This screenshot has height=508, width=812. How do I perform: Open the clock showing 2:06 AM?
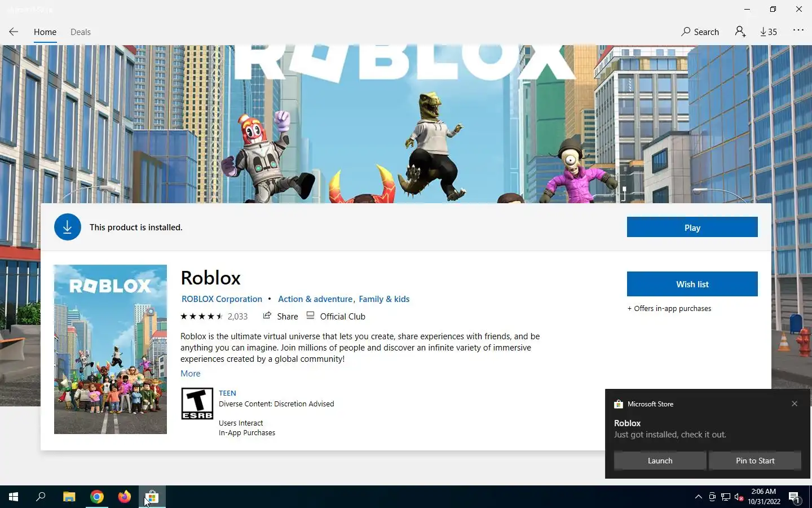coord(764,497)
